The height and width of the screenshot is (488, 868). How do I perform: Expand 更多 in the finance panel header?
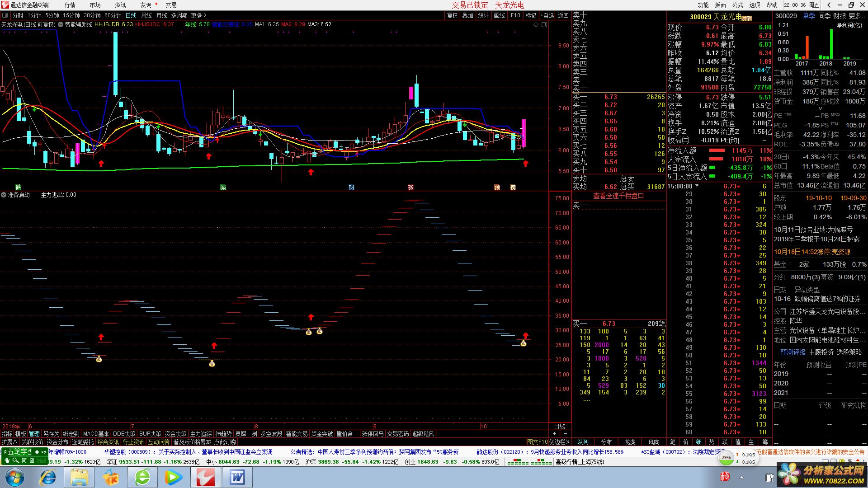(857, 16)
